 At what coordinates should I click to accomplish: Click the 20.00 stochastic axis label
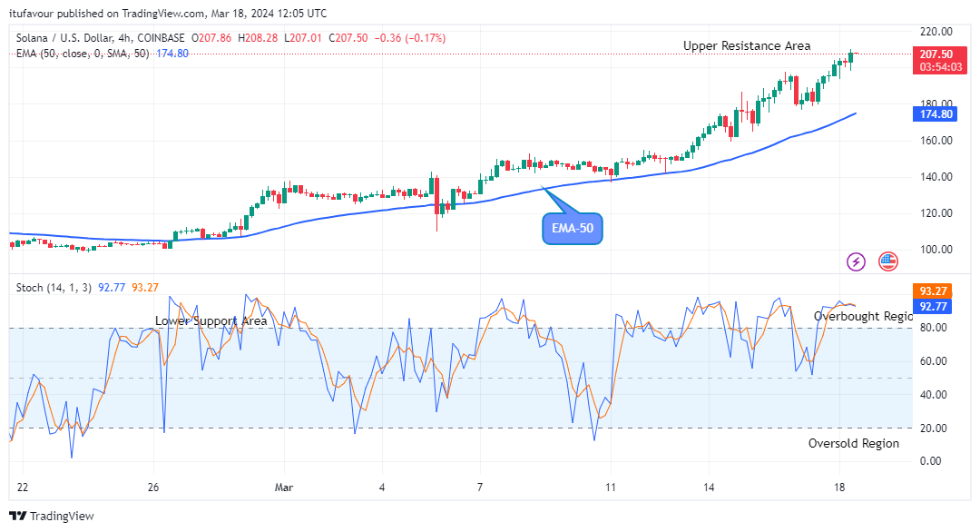(933, 429)
